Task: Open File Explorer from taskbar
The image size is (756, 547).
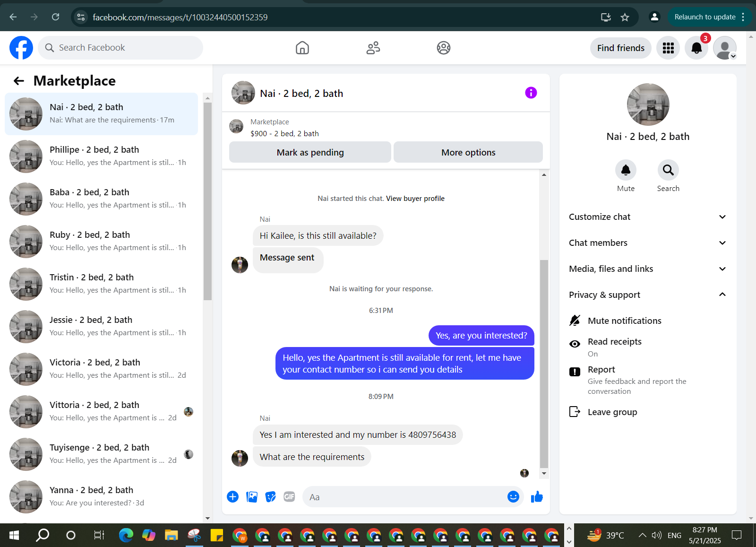Action: tap(171, 535)
